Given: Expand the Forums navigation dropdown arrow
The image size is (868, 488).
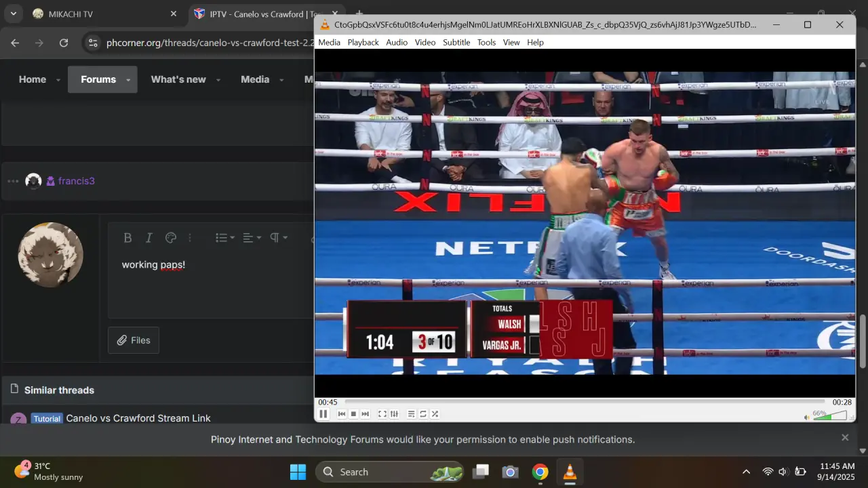Looking at the screenshot, I should 128,80.
